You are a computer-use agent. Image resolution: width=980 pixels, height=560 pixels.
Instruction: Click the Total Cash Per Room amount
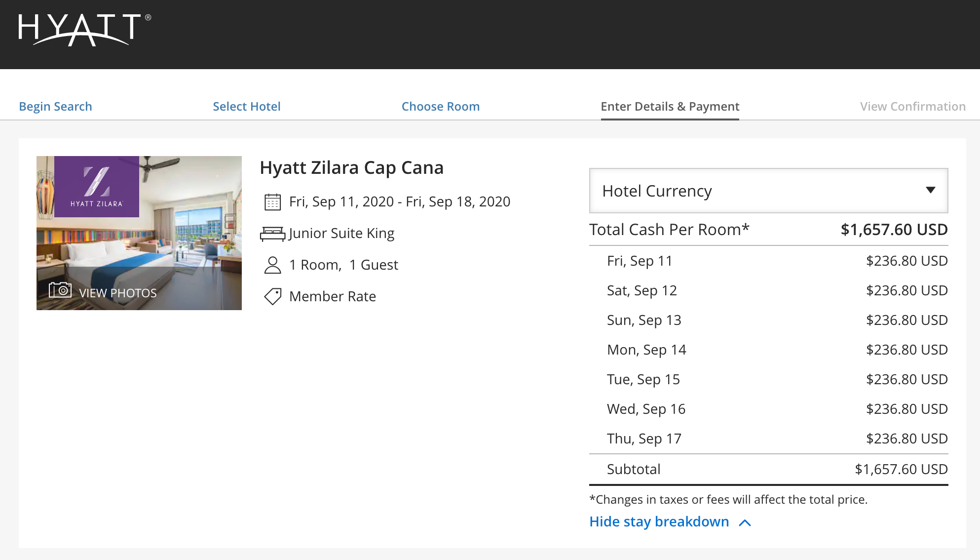click(894, 230)
